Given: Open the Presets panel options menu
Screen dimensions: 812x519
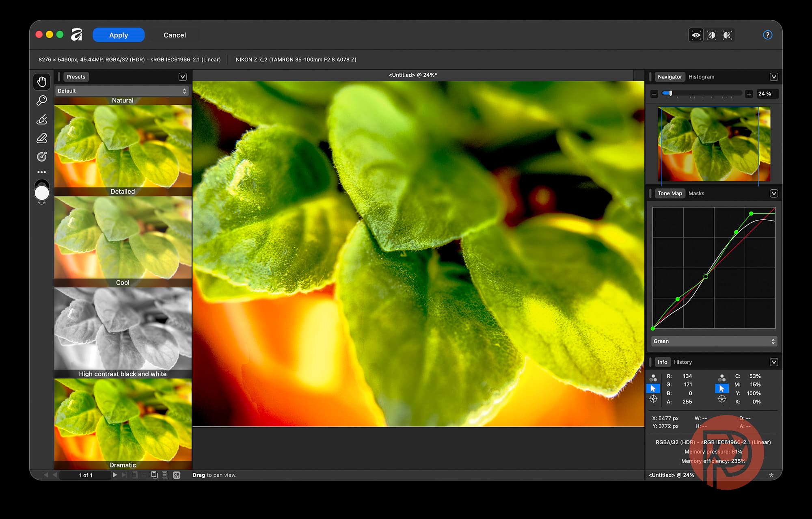Looking at the screenshot, I should [183, 77].
